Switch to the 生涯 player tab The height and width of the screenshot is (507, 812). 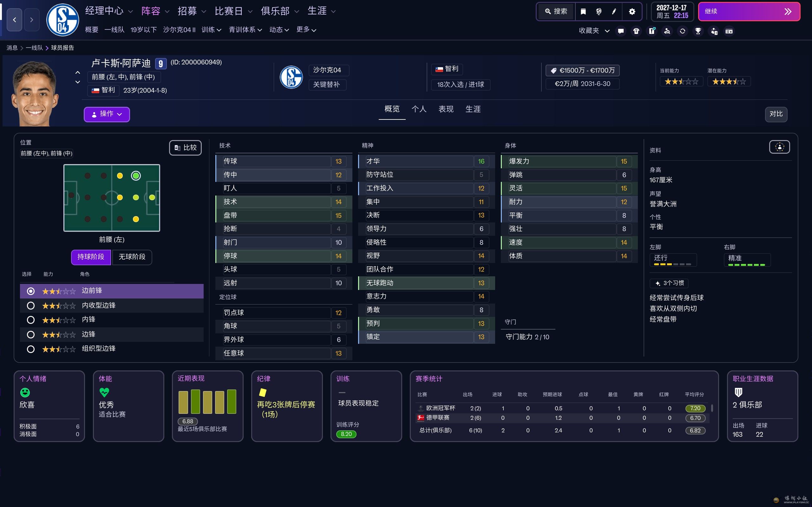(x=473, y=109)
